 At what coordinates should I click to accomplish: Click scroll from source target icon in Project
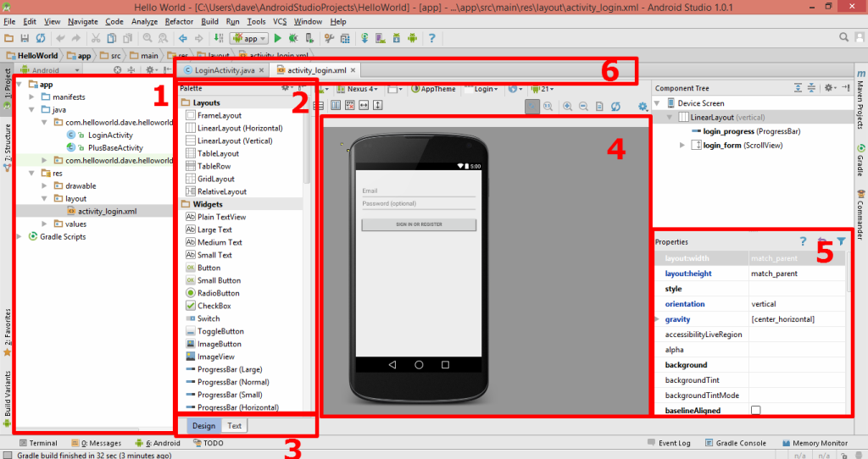(x=117, y=70)
